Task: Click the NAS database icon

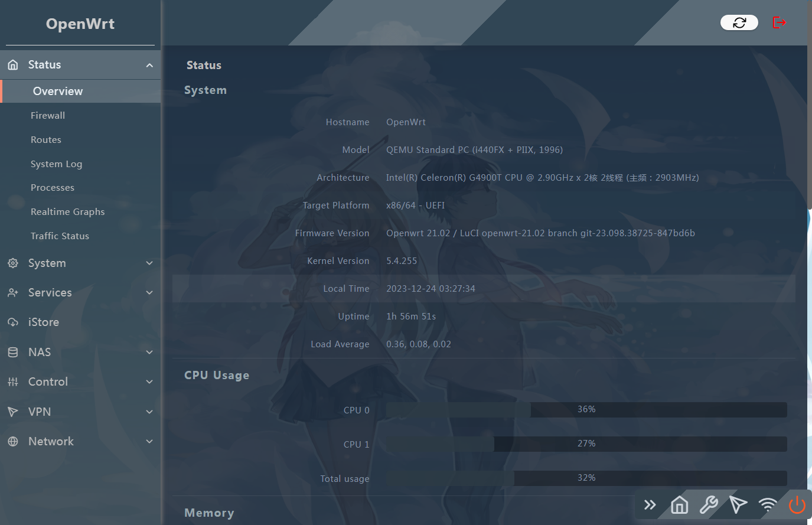Action: pyautogui.click(x=13, y=353)
